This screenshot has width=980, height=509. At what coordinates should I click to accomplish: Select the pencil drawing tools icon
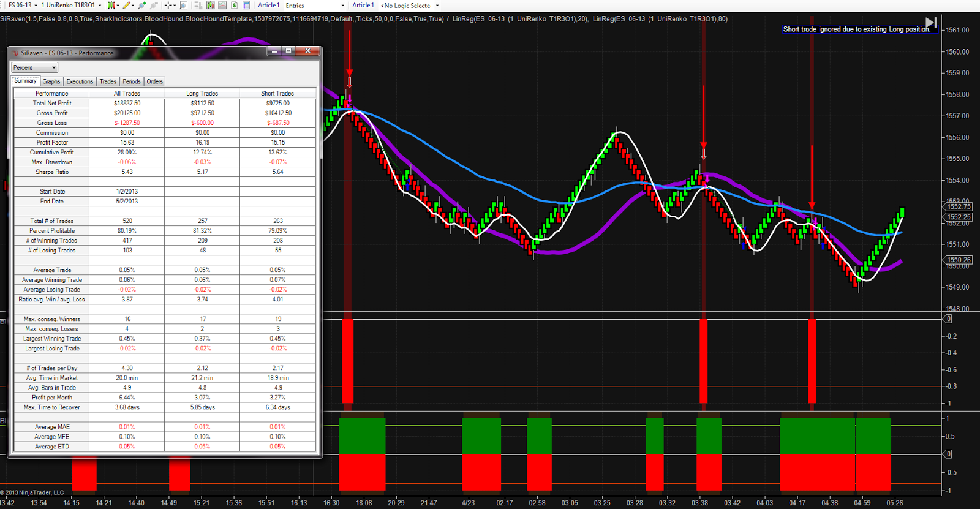tap(126, 5)
